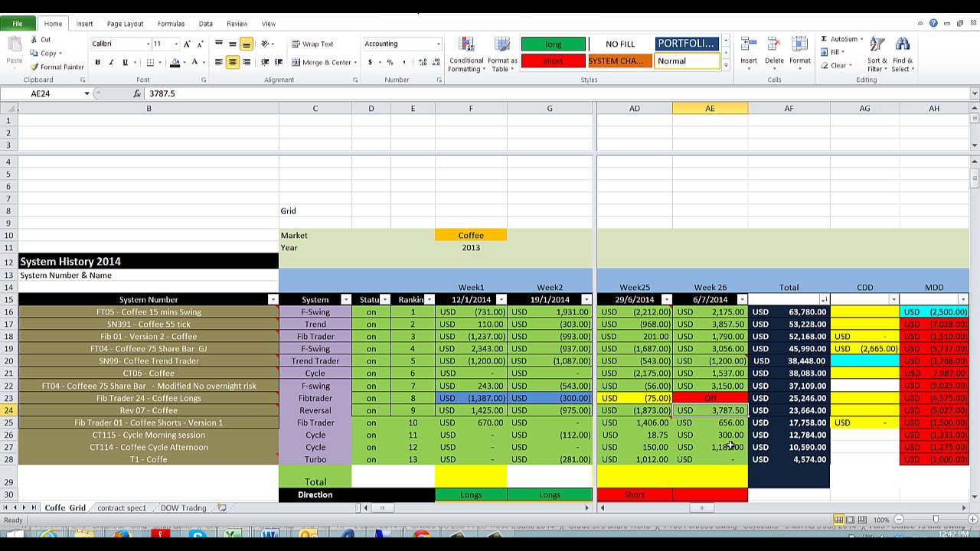Click the Orientation text angle icon
Viewport: 980px width, 551px height.
coord(265,44)
